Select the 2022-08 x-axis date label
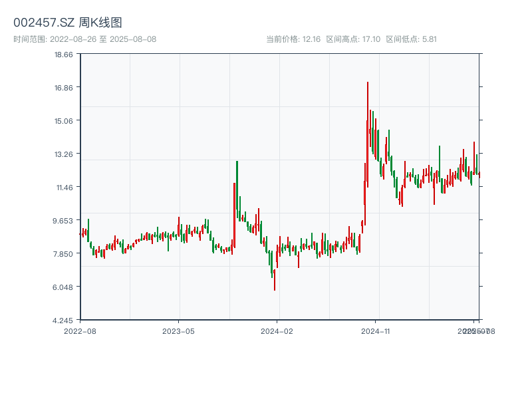 point(80,331)
